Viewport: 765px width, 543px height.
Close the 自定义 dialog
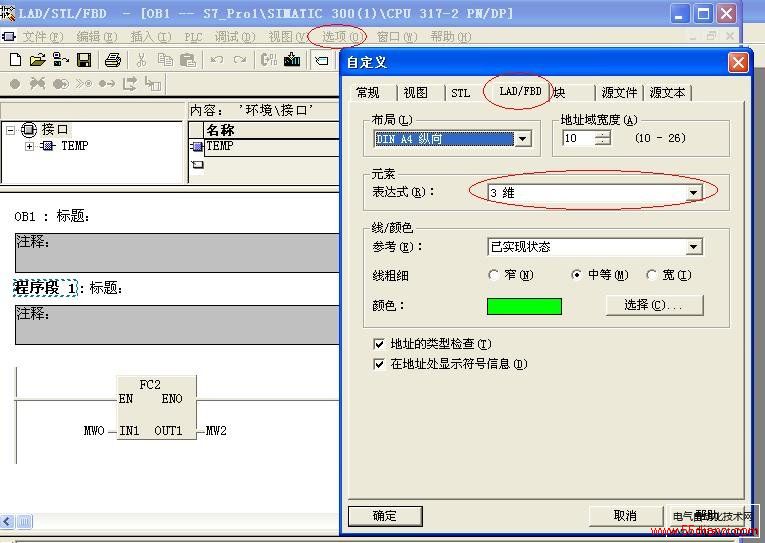point(738,62)
